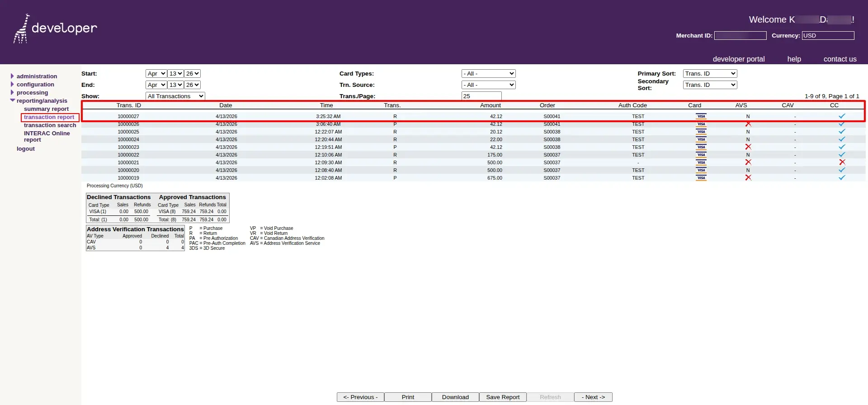Click transaction ID 10000019
The height and width of the screenshot is (405, 868).
coord(128,178)
